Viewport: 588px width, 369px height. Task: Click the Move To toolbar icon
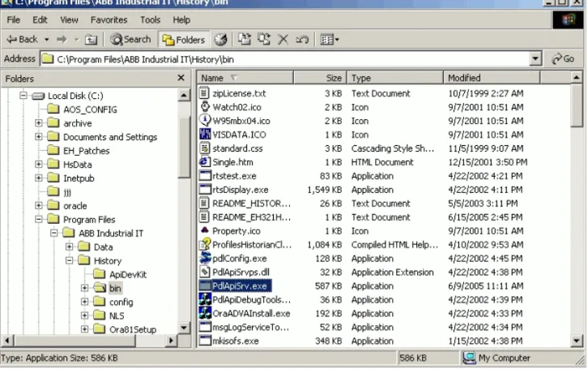point(245,39)
